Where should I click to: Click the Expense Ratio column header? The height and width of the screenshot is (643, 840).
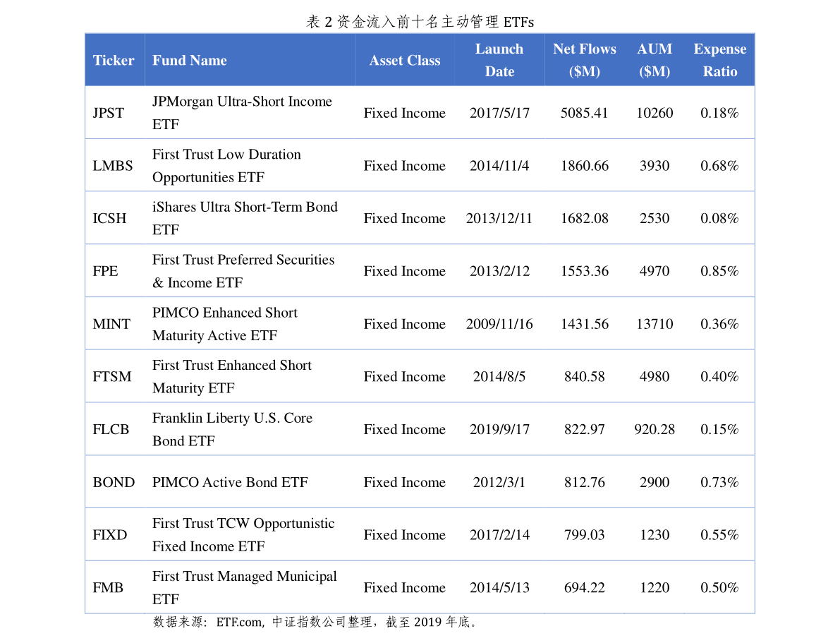coord(720,60)
